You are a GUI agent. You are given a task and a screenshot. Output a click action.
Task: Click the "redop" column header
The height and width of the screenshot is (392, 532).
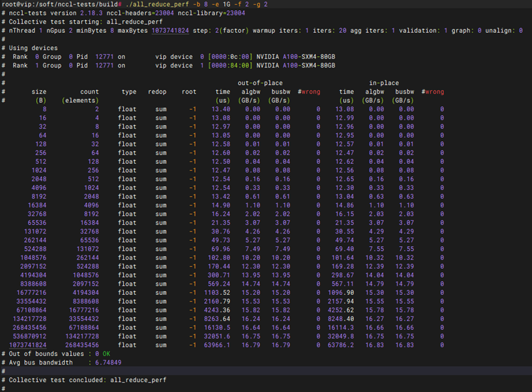pos(157,92)
